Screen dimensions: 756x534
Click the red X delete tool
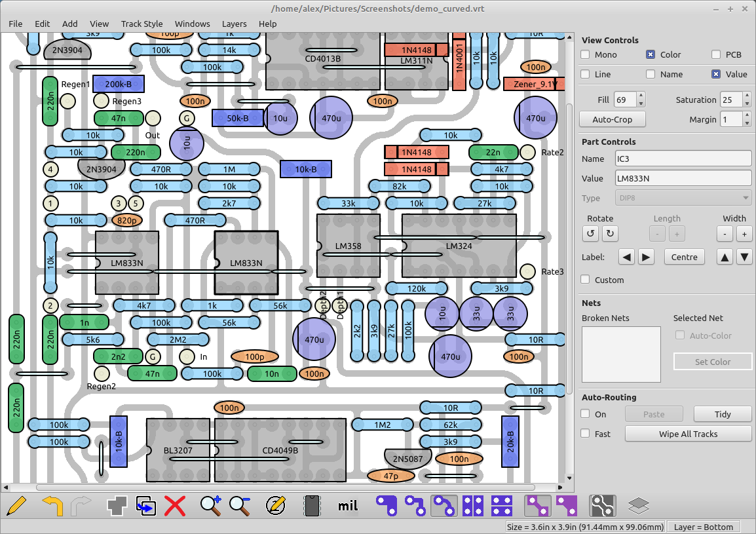[175, 505]
